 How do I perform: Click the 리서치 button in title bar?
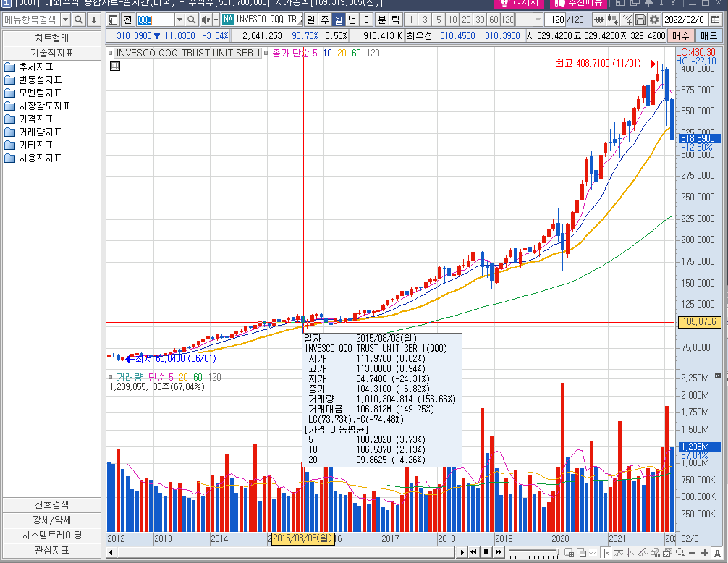click(520, 3)
